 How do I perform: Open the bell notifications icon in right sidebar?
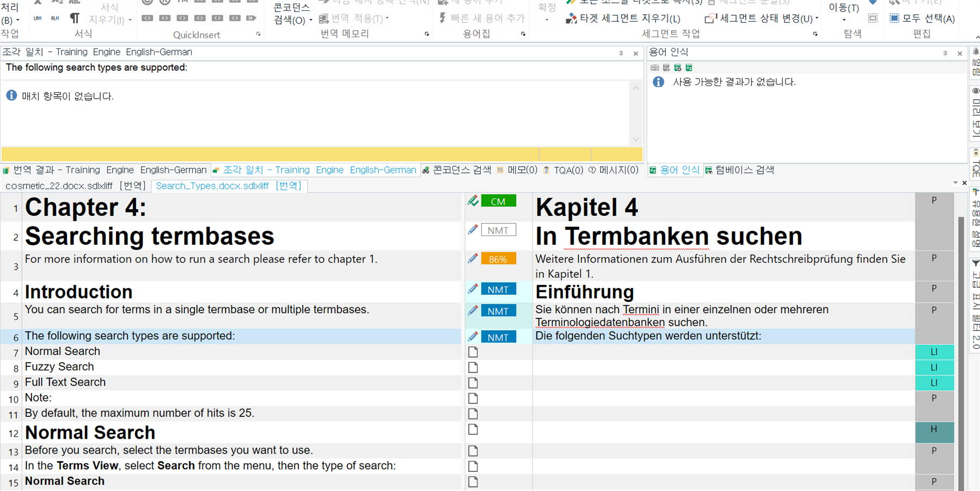click(976, 51)
